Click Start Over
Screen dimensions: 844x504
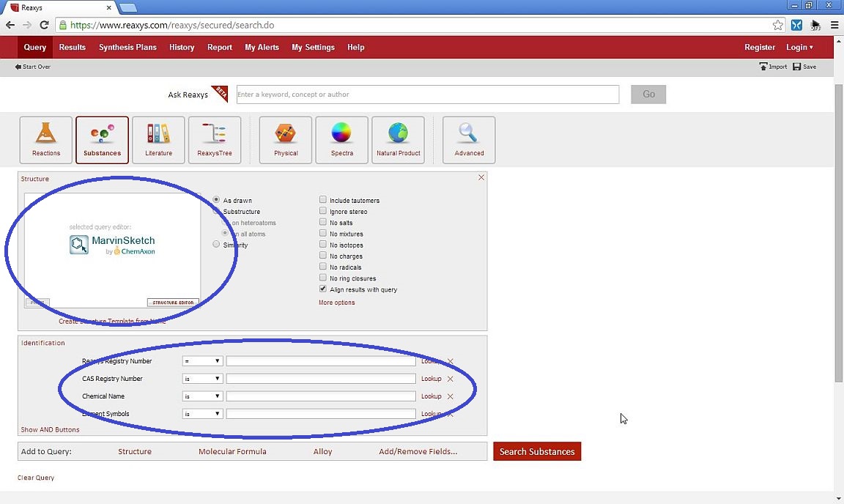click(33, 67)
